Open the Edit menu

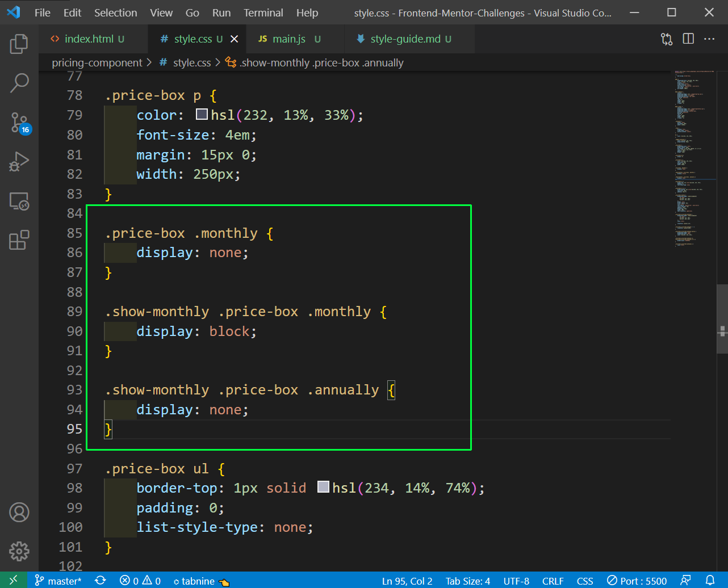pos(72,12)
